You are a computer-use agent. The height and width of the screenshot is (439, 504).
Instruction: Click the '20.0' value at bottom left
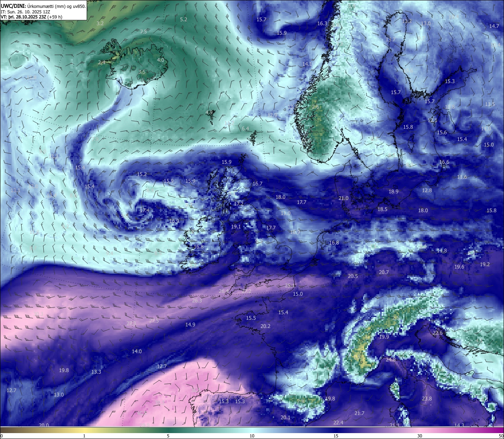point(44,425)
